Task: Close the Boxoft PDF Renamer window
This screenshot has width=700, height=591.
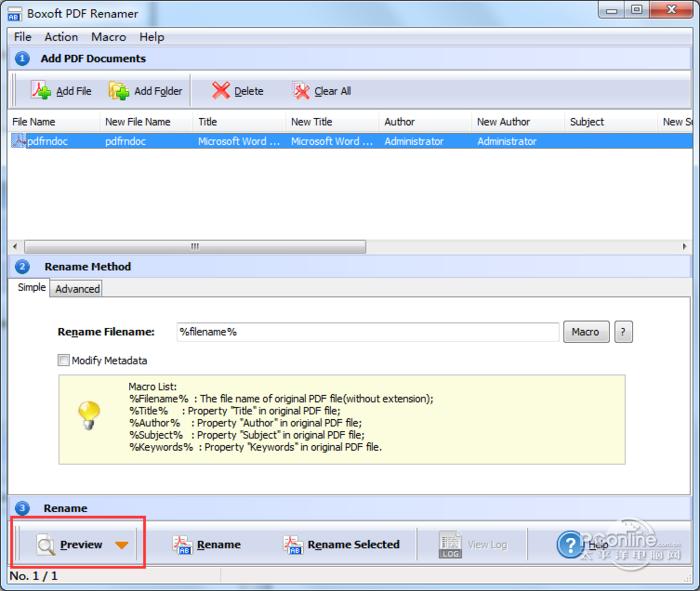Action: pos(671,10)
